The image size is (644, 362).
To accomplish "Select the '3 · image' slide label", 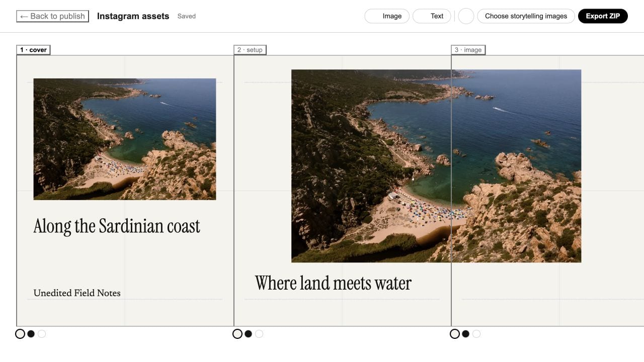I will [x=468, y=50].
